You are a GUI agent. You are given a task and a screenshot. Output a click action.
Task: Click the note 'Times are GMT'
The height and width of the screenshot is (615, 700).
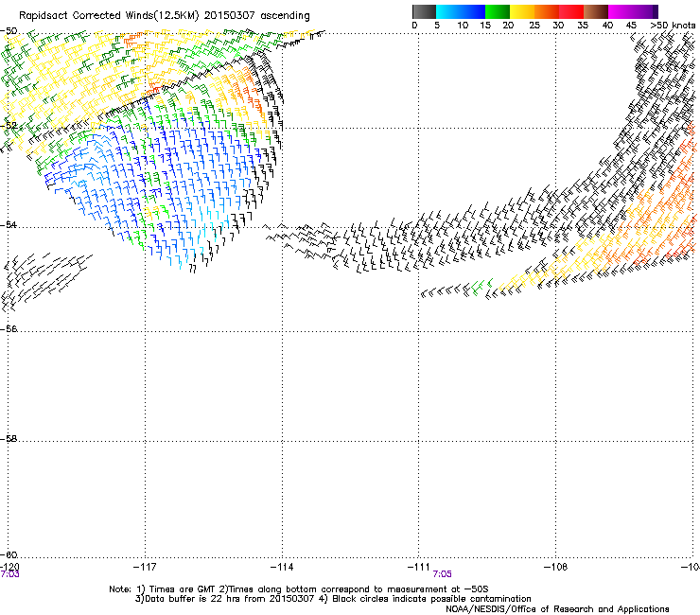pyautogui.click(x=182, y=589)
